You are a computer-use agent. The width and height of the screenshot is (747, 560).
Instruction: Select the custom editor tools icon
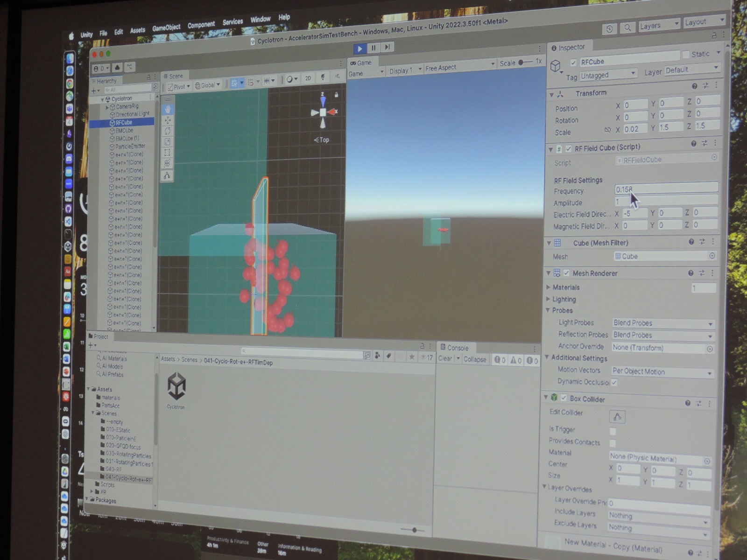(x=167, y=175)
